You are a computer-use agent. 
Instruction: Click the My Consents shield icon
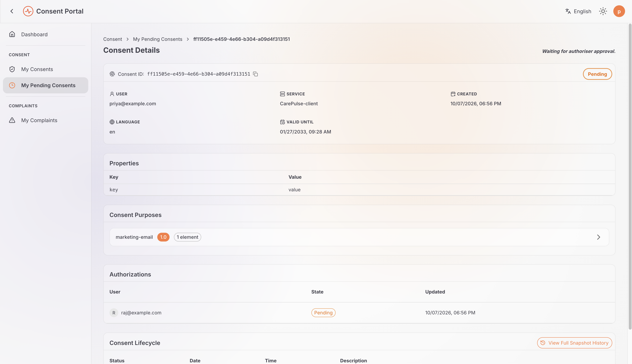coord(12,69)
